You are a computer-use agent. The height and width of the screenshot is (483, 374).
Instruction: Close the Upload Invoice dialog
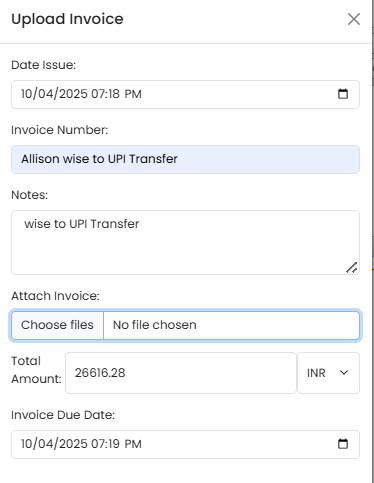coord(354,19)
